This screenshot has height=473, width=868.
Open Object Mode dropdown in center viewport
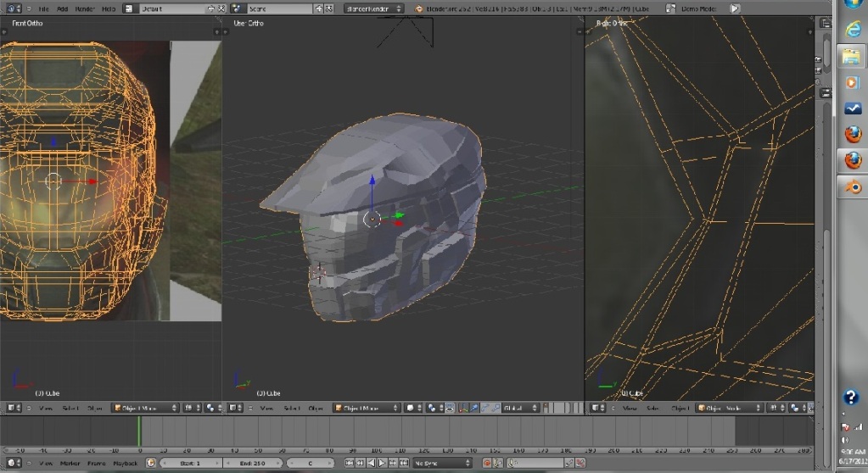(x=367, y=409)
